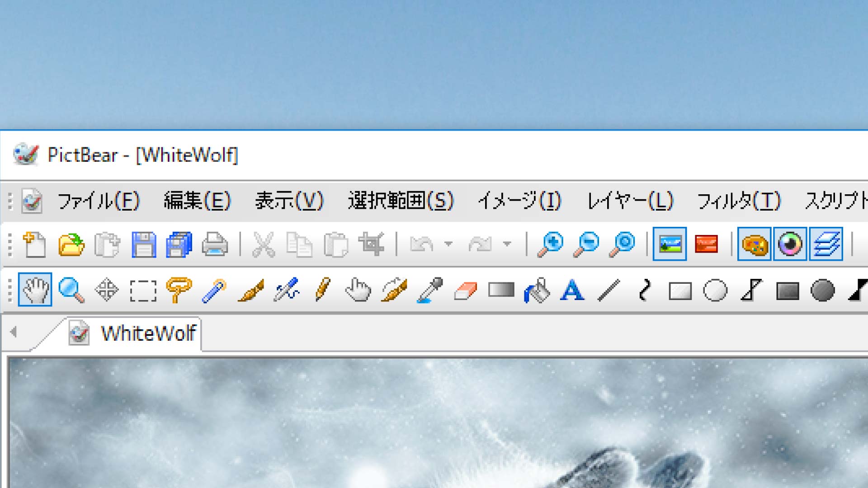Switch to the WhiteWolf document tab
Viewport: 868px width, 488px height.
(x=148, y=334)
